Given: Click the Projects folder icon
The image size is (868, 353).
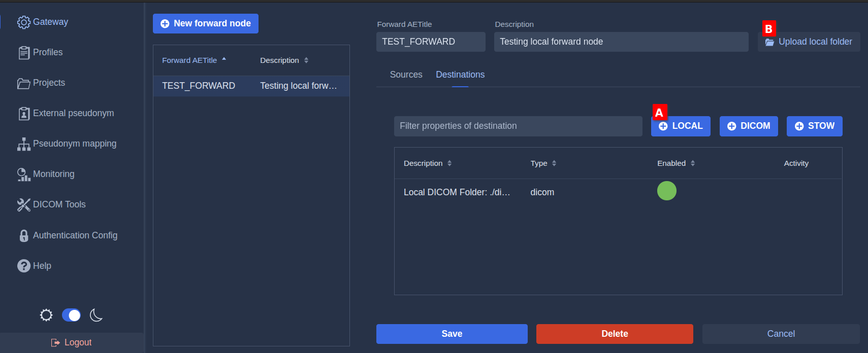Looking at the screenshot, I should pyautogui.click(x=23, y=83).
